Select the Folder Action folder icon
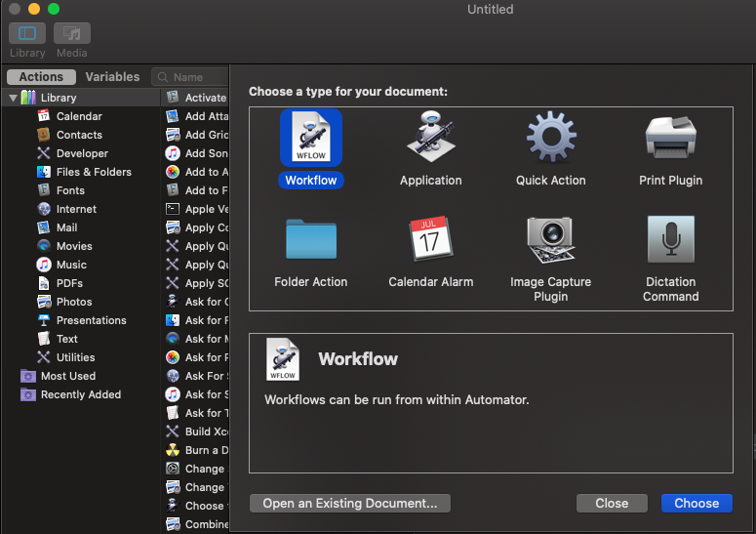Image resolution: width=756 pixels, height=534 pixels. point(311,240)
